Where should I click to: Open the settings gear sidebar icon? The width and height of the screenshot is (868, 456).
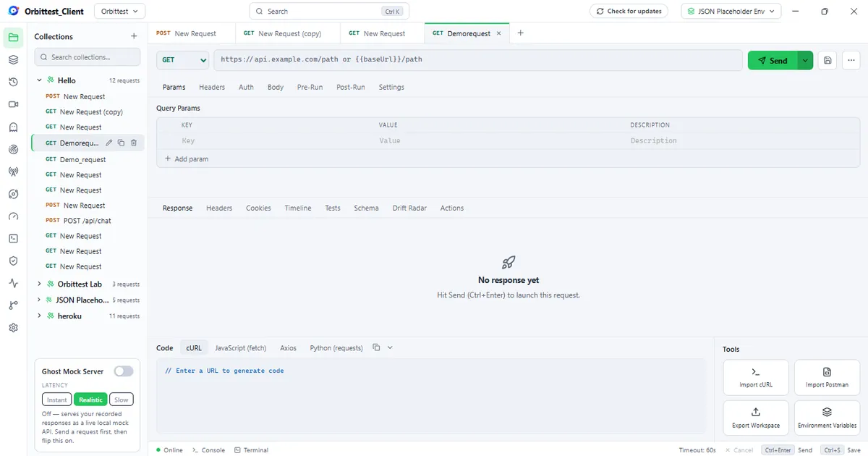(13, 328)
